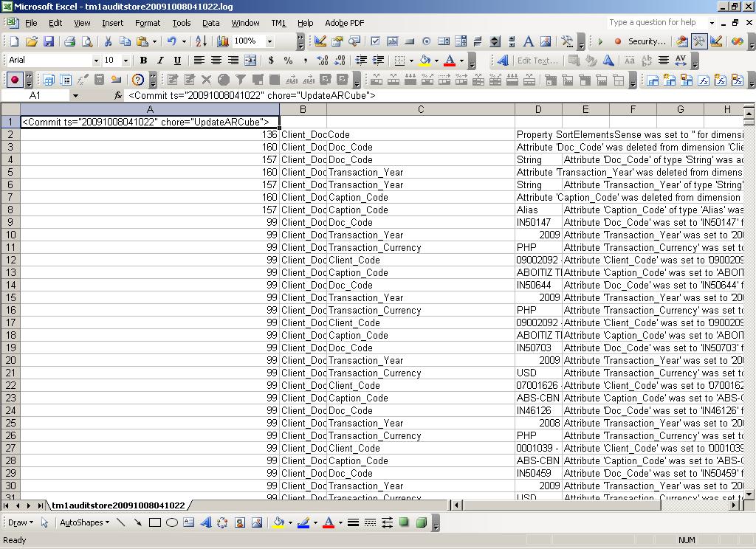
Task: Open the AutoShapes dropdown
Action: [84, 522]
